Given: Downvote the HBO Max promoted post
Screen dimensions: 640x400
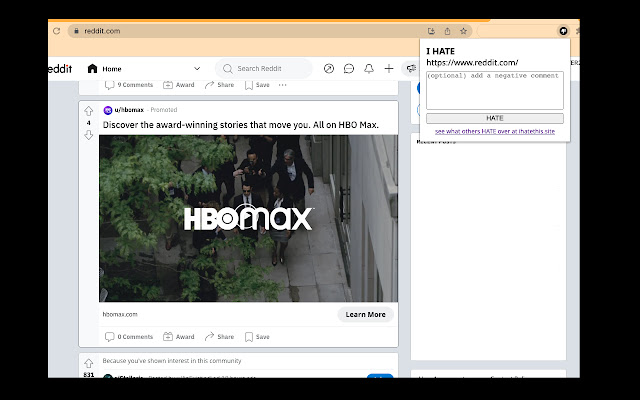Looking at the screenshot, I should (89, 135).
